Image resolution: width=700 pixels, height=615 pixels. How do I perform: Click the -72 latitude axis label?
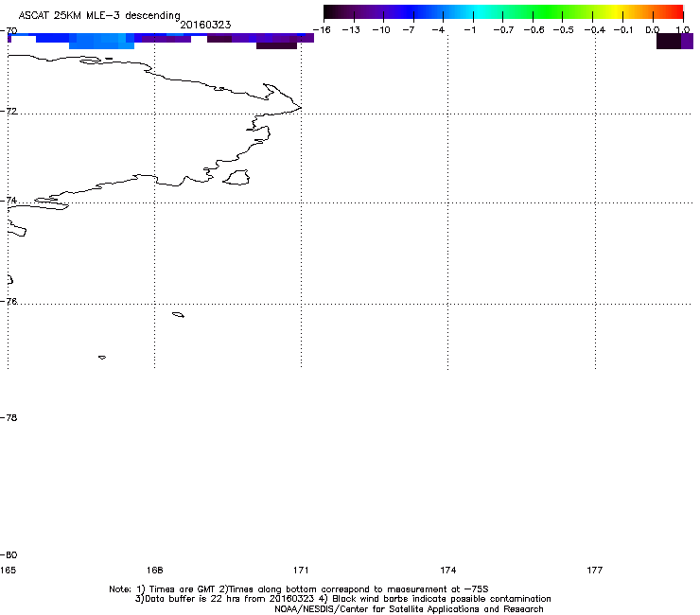click(x=9, y=111)
